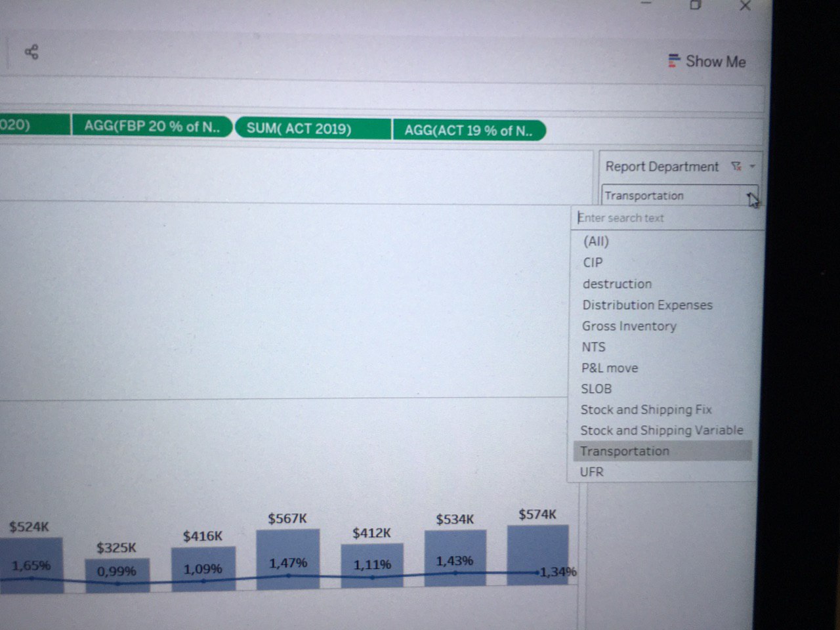Choose Distribution Expenses option

(647, 305)
